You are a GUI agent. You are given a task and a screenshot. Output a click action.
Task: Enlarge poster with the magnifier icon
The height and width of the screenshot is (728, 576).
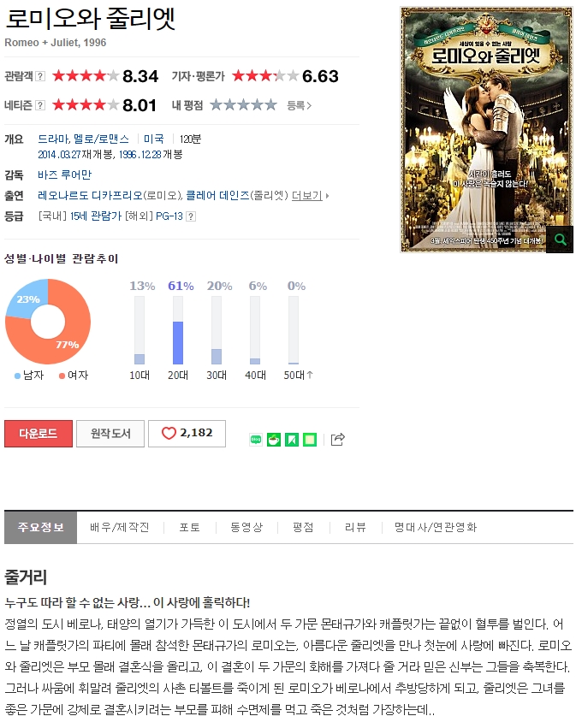click(x=561, y=240)
